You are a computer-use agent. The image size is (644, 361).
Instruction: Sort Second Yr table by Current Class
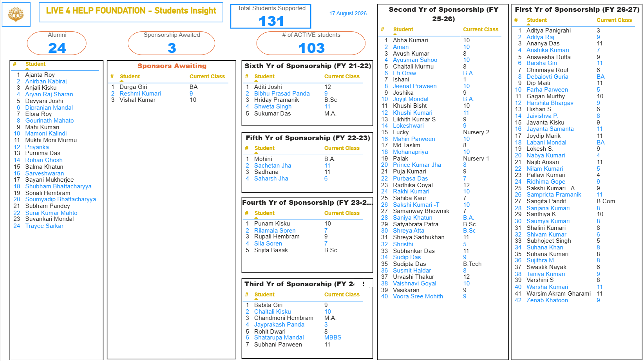pyautogui.click(x=481, y=29)
